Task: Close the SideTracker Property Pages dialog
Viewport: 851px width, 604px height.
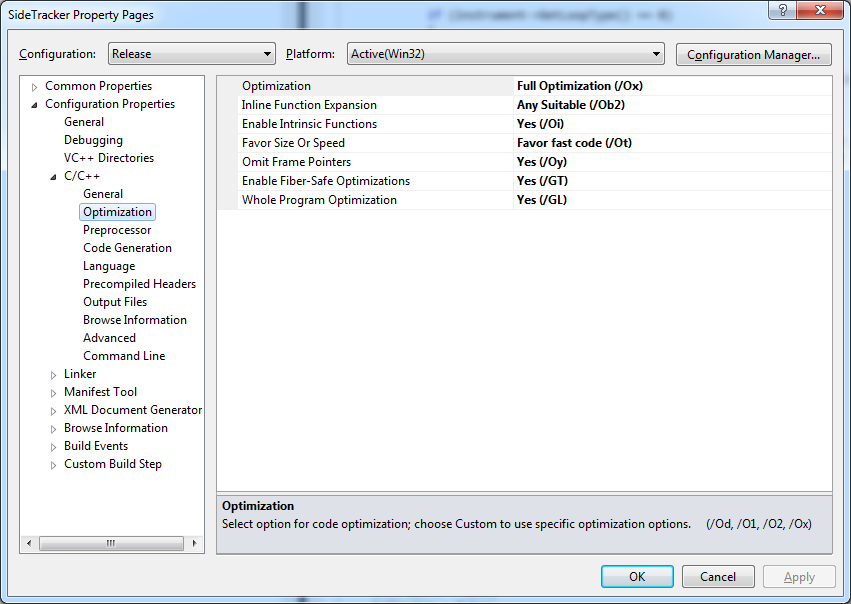Action: [x=820, y=10]
